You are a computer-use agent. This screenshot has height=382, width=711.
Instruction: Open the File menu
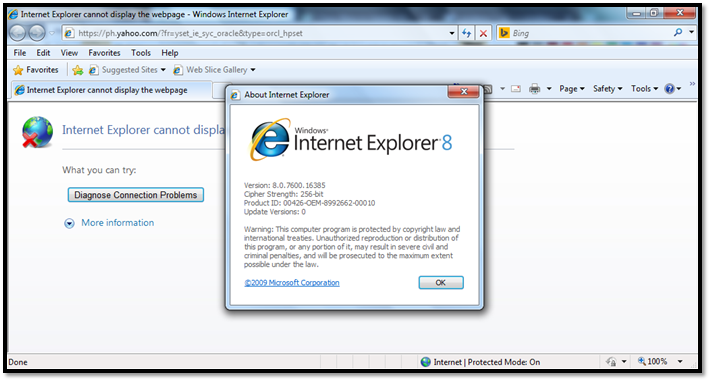click(x=20, y=53)
